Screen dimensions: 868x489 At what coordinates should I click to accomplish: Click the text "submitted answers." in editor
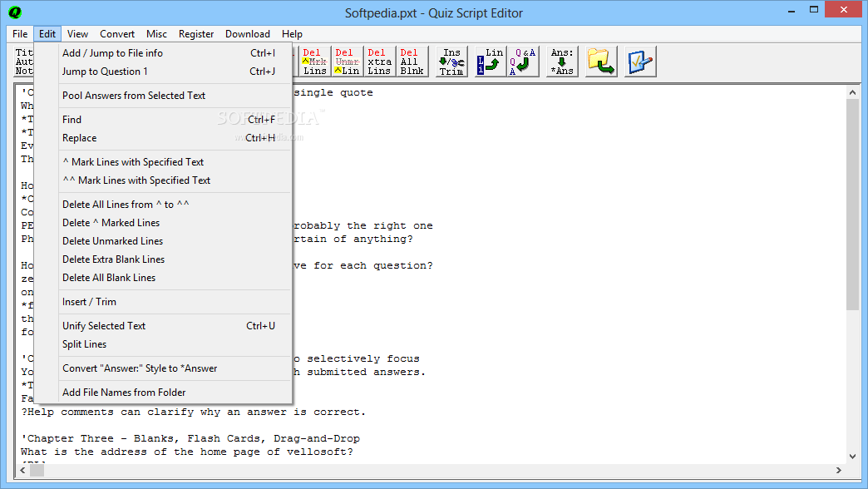coord(367,372)
